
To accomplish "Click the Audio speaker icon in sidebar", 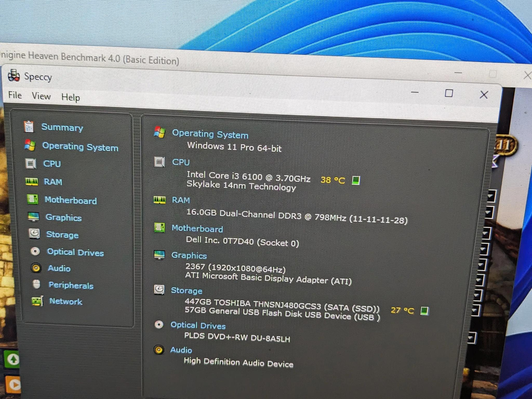I will coord(36,268).
